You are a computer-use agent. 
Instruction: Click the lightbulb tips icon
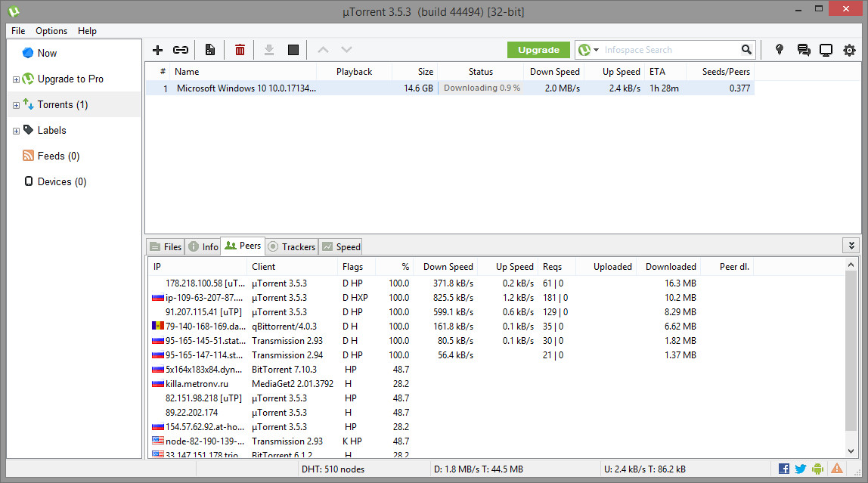780,50
